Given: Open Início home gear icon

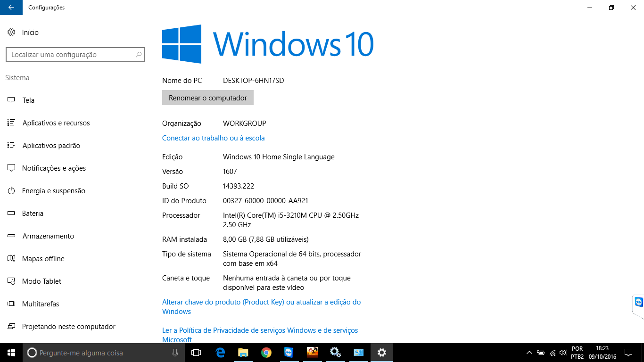Looking at the screenshot, I should point(11,33).
